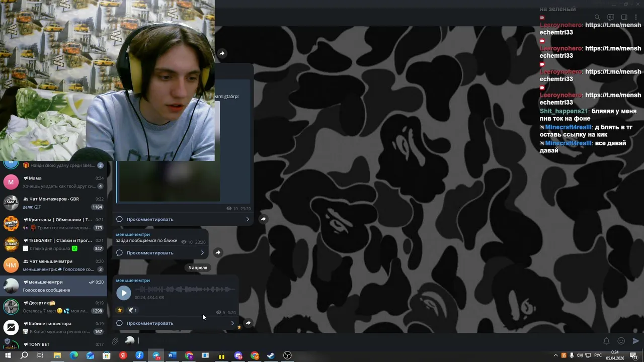Click "Голосовое сообщение" preview text
The height and width of the screenshot is (362, 644).
coord(46,290)
